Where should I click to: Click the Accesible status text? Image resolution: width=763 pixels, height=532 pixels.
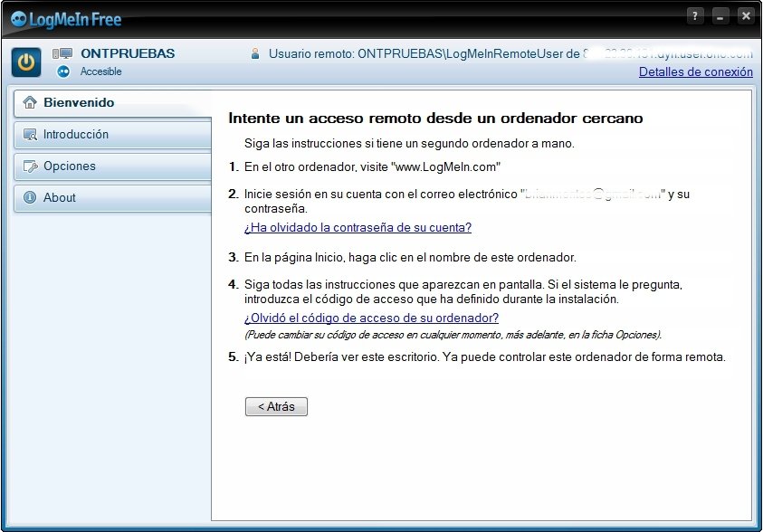click(x=100, y=71)
